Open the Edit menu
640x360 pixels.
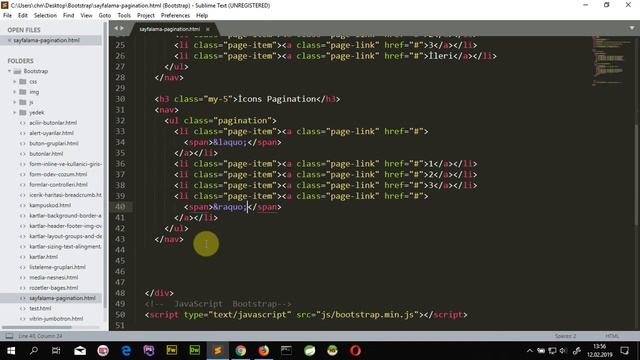pyautogui.click(x=23, y=16)
